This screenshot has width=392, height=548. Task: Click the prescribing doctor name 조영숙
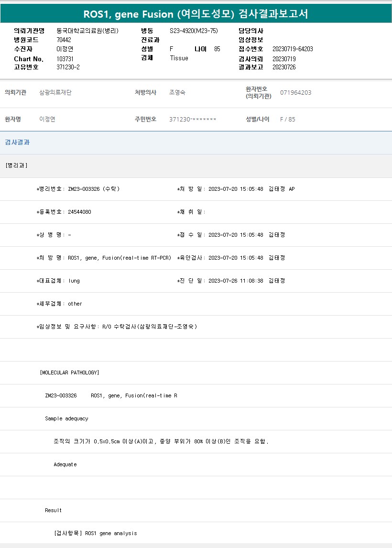pyautogui.click(x=177, y=92)
